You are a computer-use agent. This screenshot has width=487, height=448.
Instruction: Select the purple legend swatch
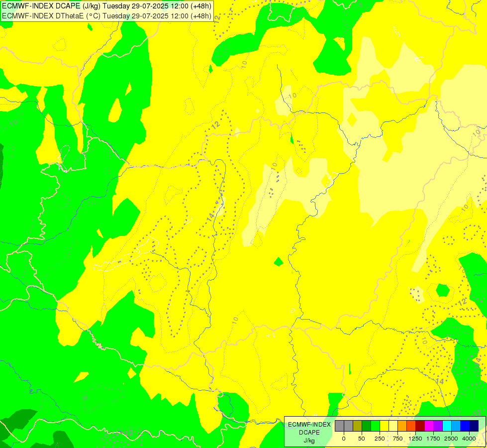(x=438, y=426)
